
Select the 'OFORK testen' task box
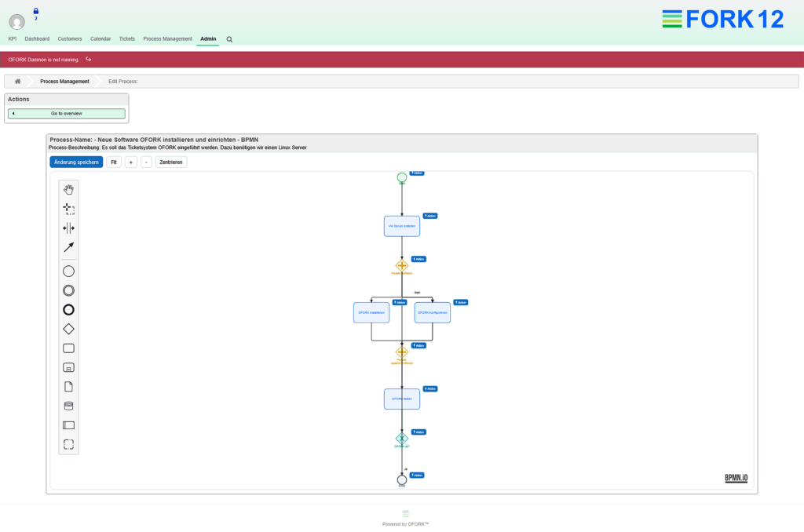(x=402, y=399)
